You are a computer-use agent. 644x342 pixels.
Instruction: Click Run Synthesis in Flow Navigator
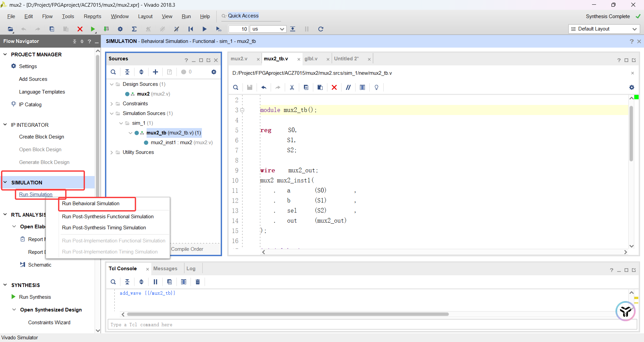click(35, 297)
